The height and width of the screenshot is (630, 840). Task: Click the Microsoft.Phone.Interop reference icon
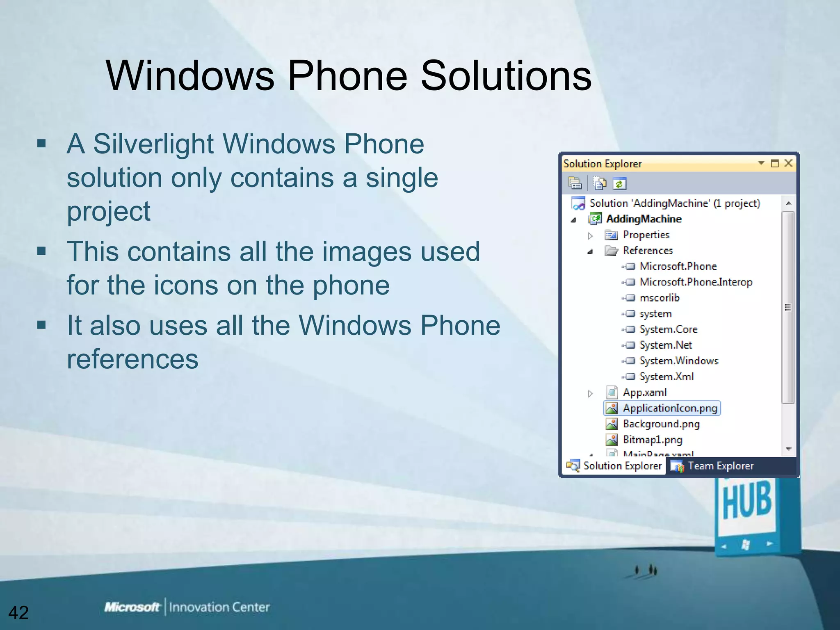[x=629, y=282]
